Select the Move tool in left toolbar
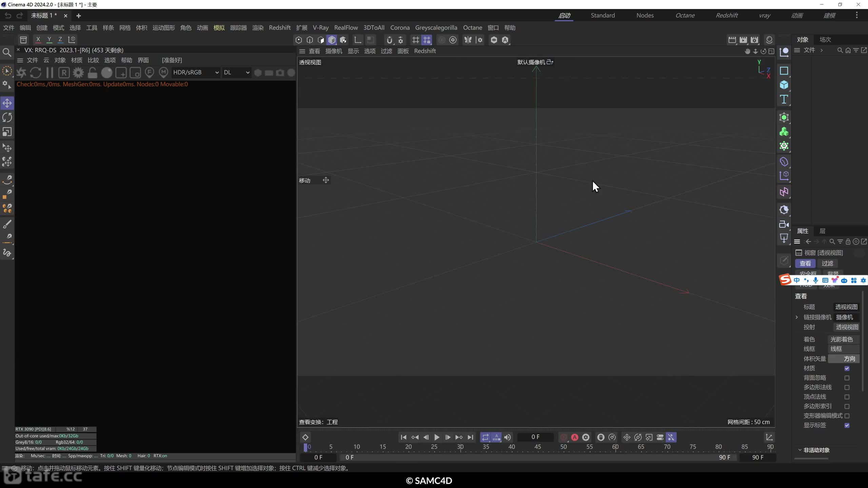 7,103
